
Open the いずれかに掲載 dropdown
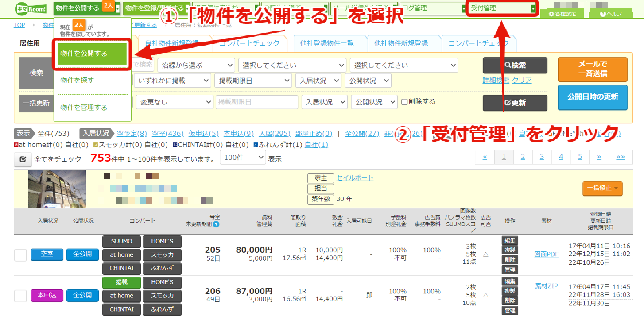click(172, 81)
